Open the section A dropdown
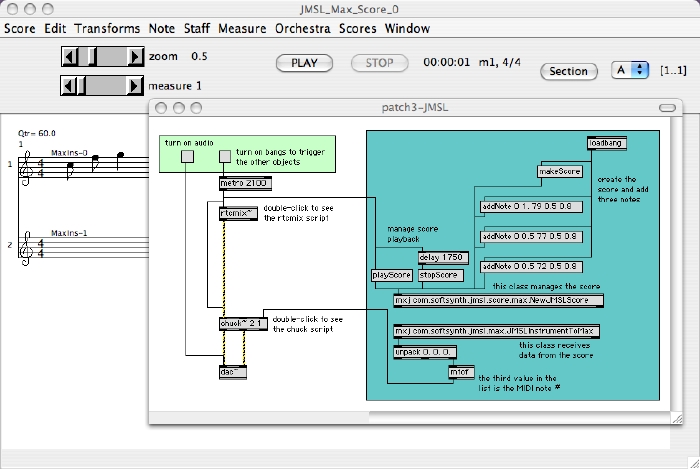700x469 pixels. [630, 70]
